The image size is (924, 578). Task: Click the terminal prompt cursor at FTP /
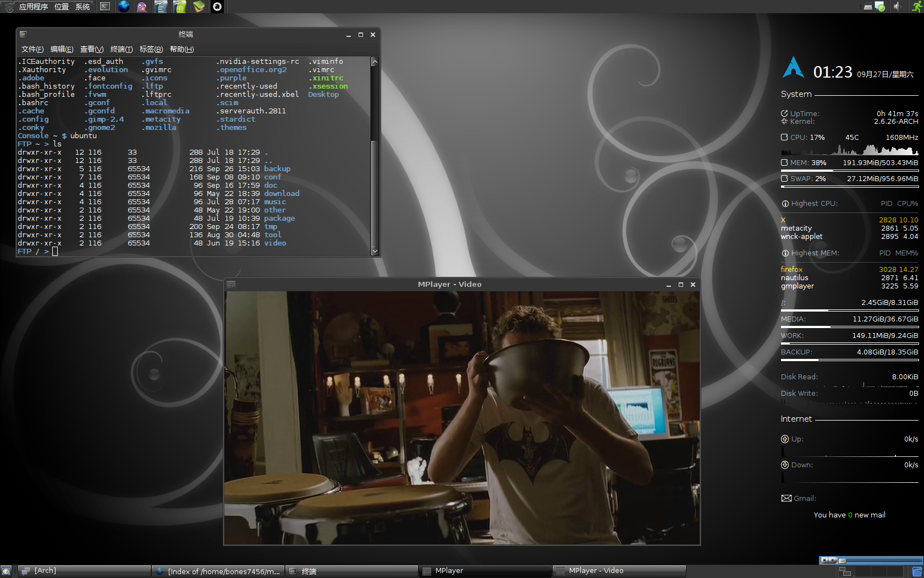(x=55, y=252)
